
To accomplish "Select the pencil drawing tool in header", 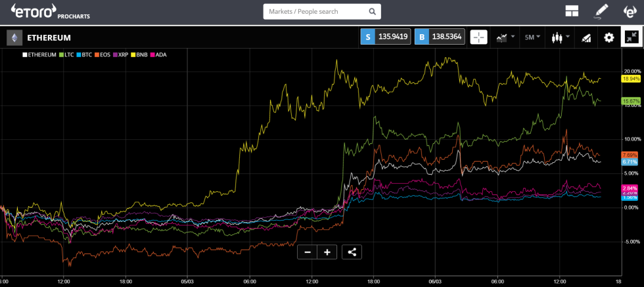I will [601, 11].
